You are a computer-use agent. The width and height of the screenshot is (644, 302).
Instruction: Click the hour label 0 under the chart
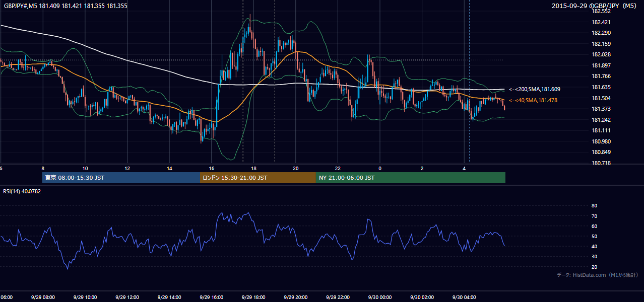380,168
